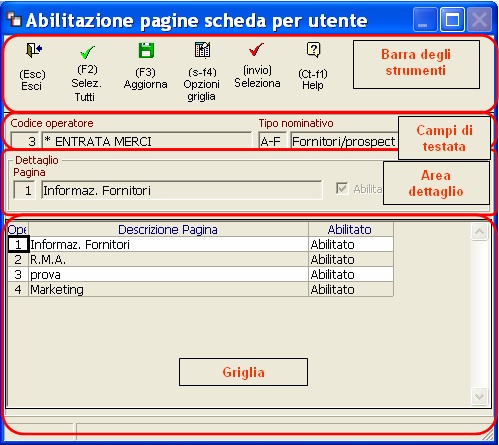The image size is (499, 445).
Task: Click the window title bar application icon
Action: coord(14,19)
